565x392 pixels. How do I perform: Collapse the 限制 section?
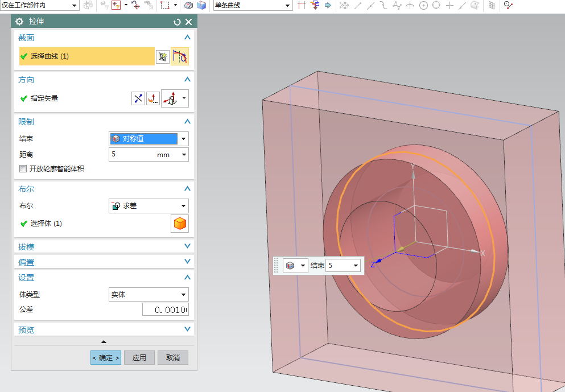click(187, 122)
